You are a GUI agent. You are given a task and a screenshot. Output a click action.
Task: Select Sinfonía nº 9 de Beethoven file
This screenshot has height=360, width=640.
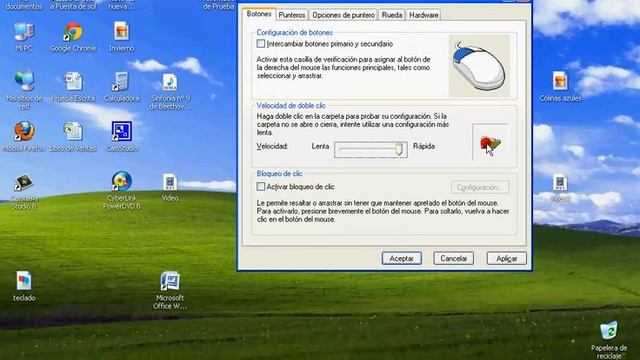pos(170,82)
